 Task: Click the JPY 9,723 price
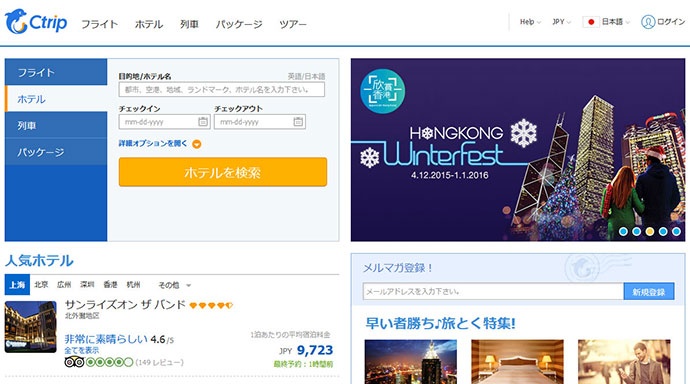[306, 350]
